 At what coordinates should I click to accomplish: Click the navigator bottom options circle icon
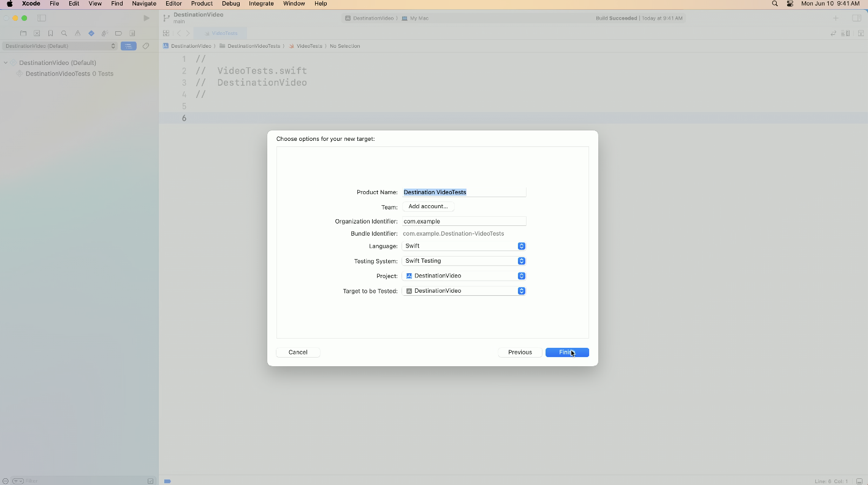coord(6,481)
